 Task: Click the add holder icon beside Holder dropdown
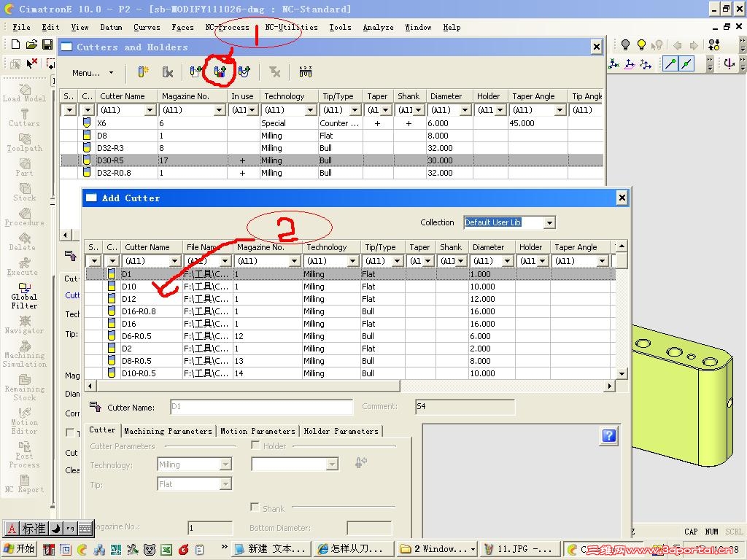pos(360,462)
